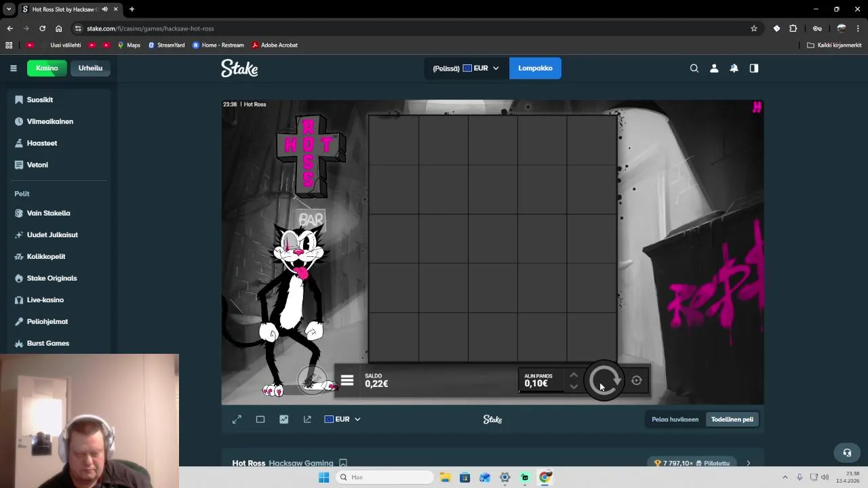Enter fullscreen mode for the game
This screenshot has width=868, height=488.
tap(237, 420)
